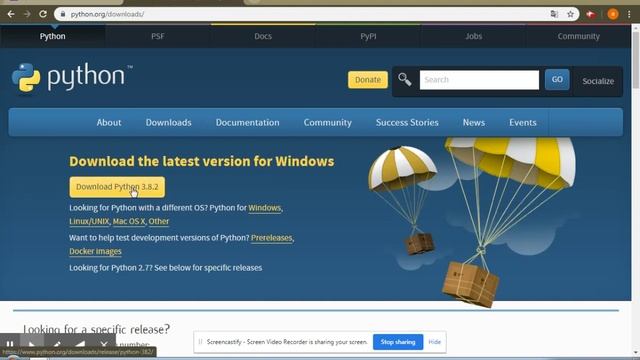
Task: Click the address bar URL
Action: tap(107, 14)
